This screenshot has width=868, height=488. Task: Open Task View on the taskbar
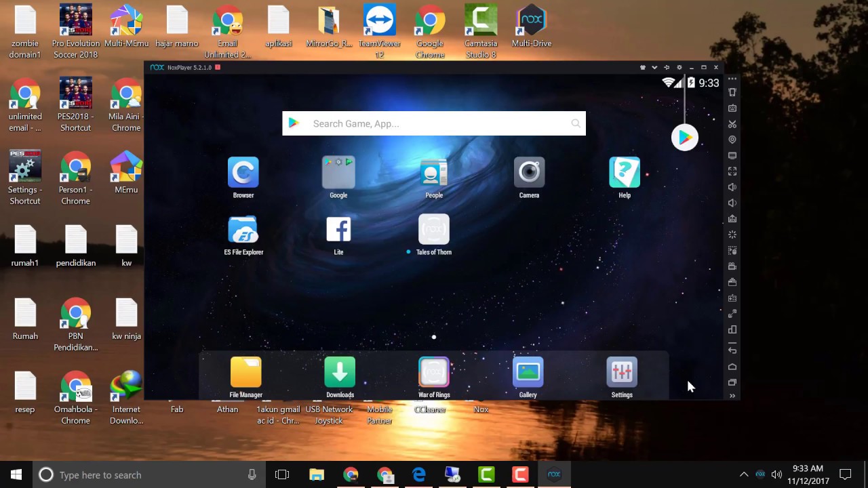(x=282, y=474)
